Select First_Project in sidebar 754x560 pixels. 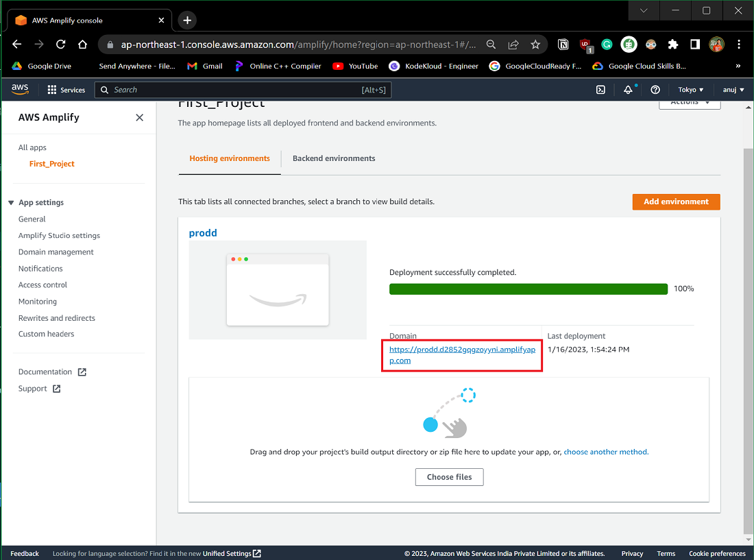click(x=52, y=164)
